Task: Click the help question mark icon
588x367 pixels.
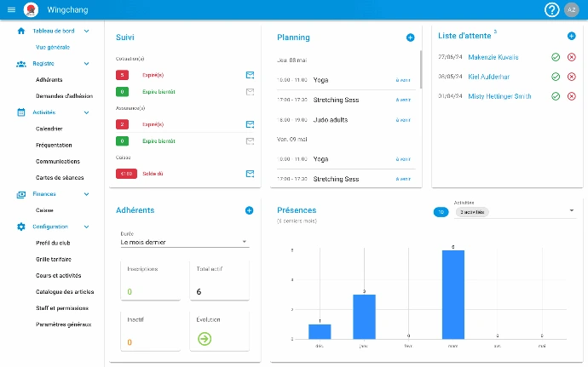Action: (x=552, y=9)
